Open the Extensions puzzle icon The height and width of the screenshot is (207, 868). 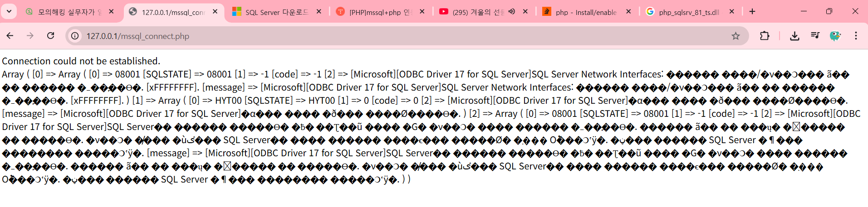[x=765, y=36]
